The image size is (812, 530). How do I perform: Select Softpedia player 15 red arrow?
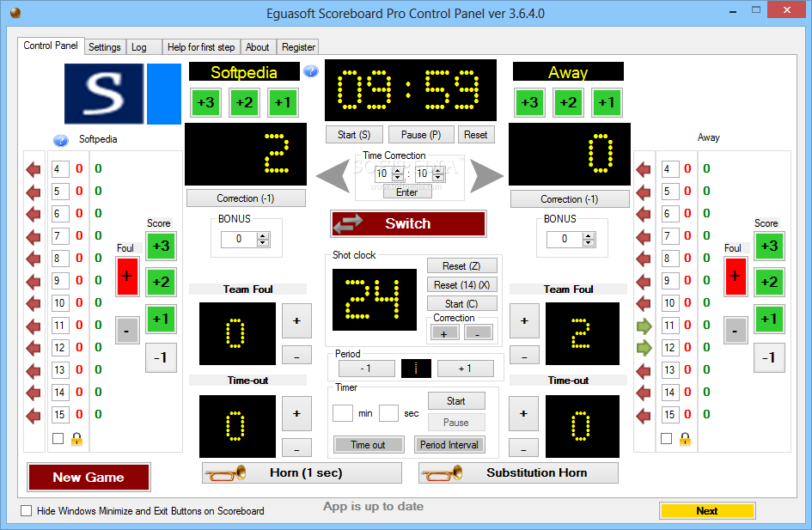[34, 415]
